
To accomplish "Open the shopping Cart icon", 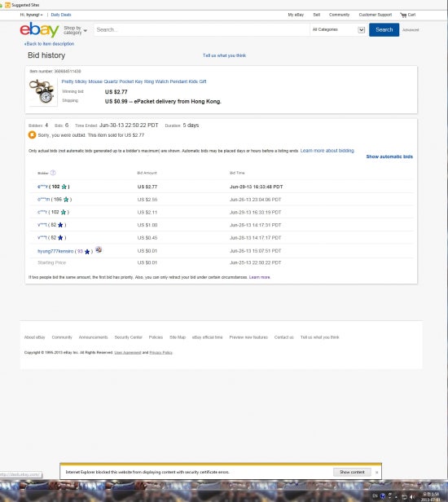I will pyautogui.click(x=403, y=15).
